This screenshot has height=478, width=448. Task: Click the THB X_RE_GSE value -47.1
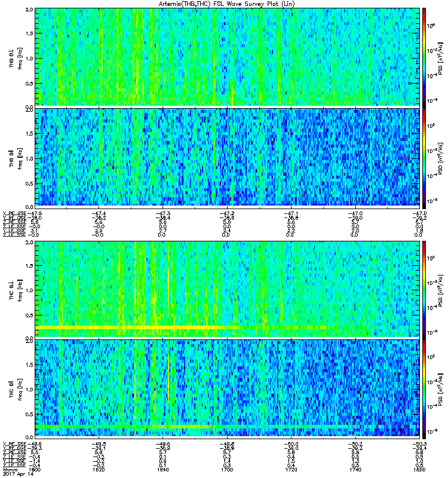291,214
